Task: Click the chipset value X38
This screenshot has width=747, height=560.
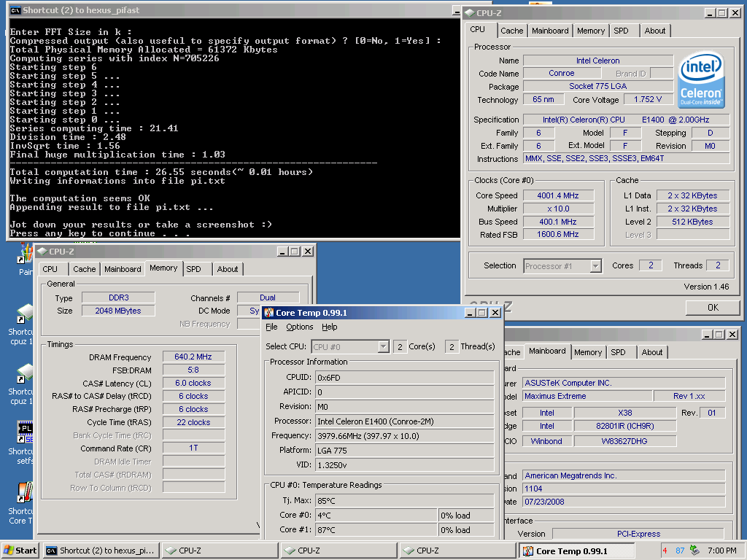Action: (624, 413)
